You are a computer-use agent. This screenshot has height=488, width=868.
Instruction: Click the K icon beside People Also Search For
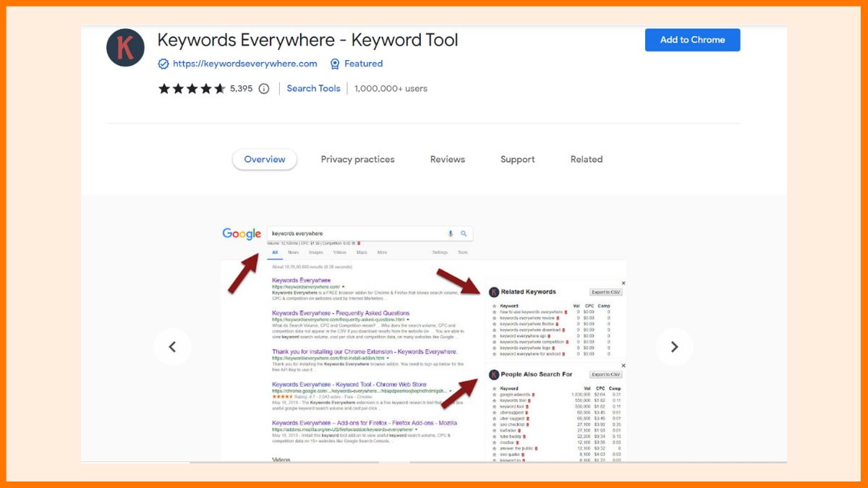point(494,374)
